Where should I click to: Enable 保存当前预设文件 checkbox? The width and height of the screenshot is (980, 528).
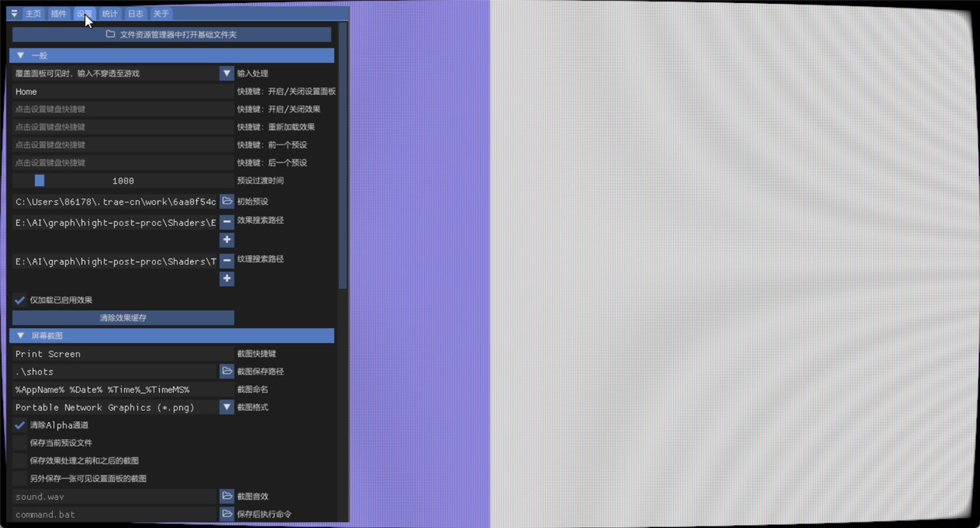20,442
